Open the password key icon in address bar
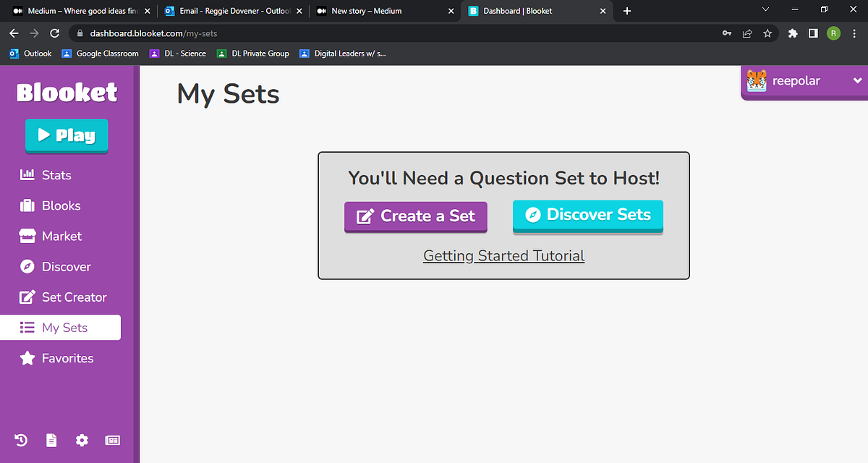Screen dimensions: 868x463 pyautogui.click(x=727, y=33)
